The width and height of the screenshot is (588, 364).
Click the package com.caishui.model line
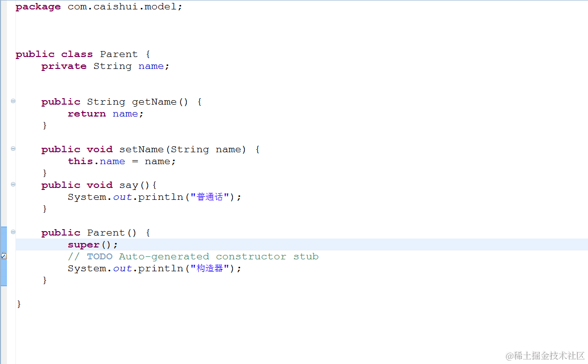[x=99, y=7]
